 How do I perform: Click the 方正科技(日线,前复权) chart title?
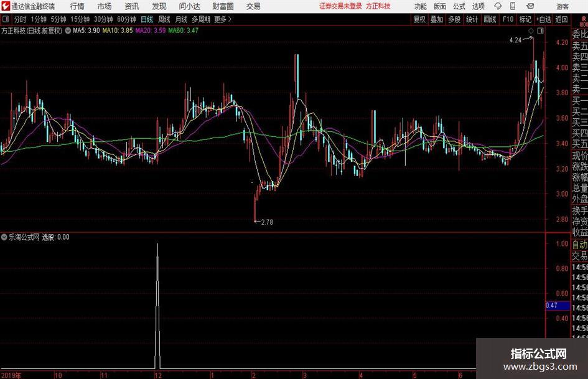[32, 30]
